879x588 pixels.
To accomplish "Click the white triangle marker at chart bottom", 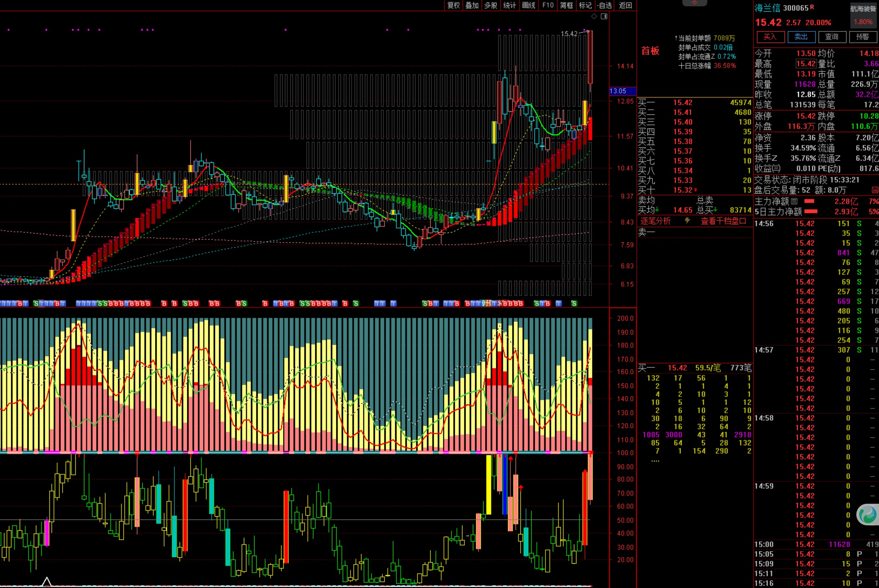I will [x=46, y=582].
